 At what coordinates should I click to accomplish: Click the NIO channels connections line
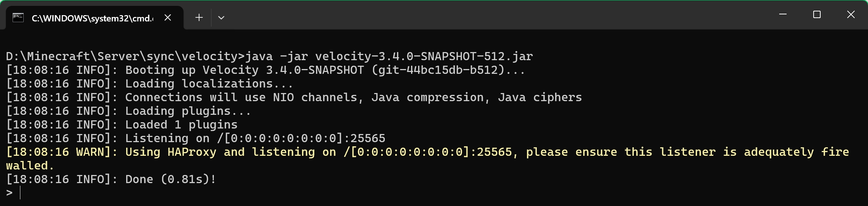coord(294,97)
